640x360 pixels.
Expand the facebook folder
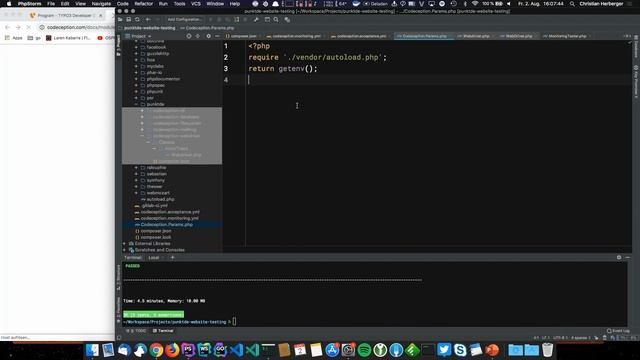point(136,47)
